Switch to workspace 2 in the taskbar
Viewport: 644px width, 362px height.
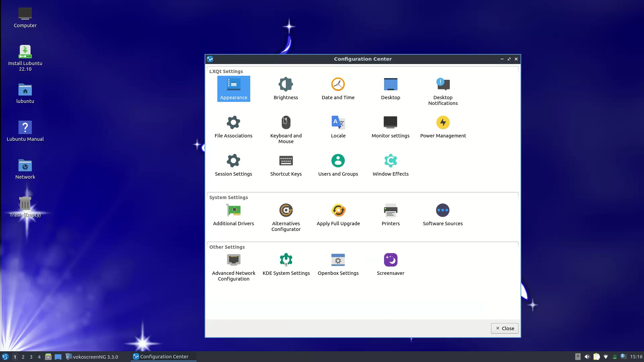(x=23, y=357)
